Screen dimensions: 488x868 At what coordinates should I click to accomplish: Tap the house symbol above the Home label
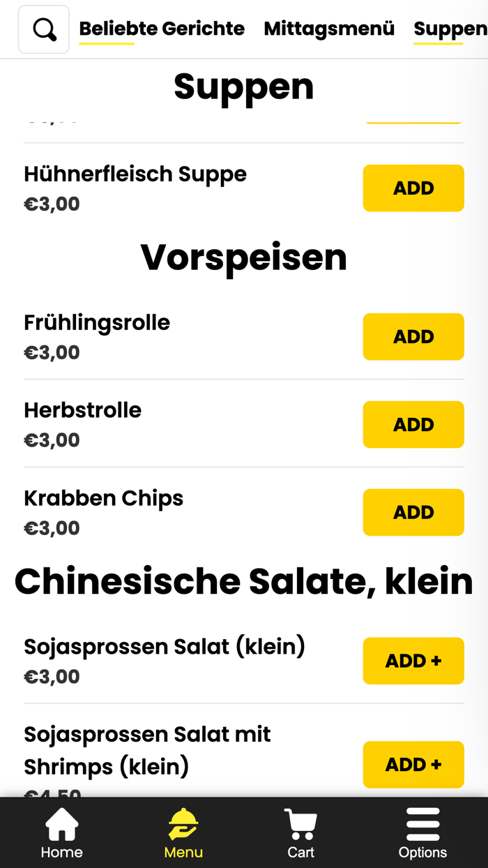61,823
